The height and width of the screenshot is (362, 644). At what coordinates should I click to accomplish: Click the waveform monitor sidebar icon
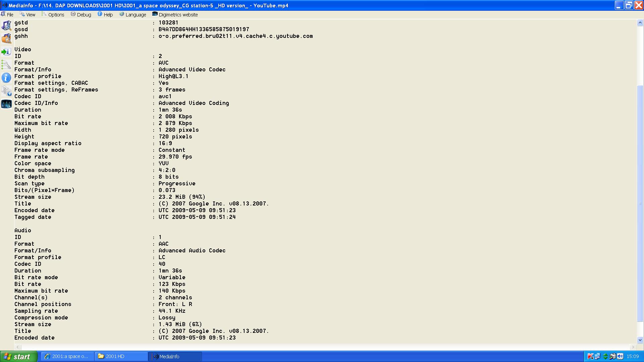(6, 104)
